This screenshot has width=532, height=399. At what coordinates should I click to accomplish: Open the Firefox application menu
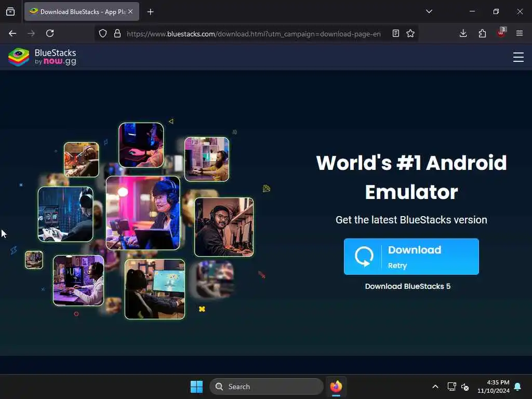[x=520, y=33]
